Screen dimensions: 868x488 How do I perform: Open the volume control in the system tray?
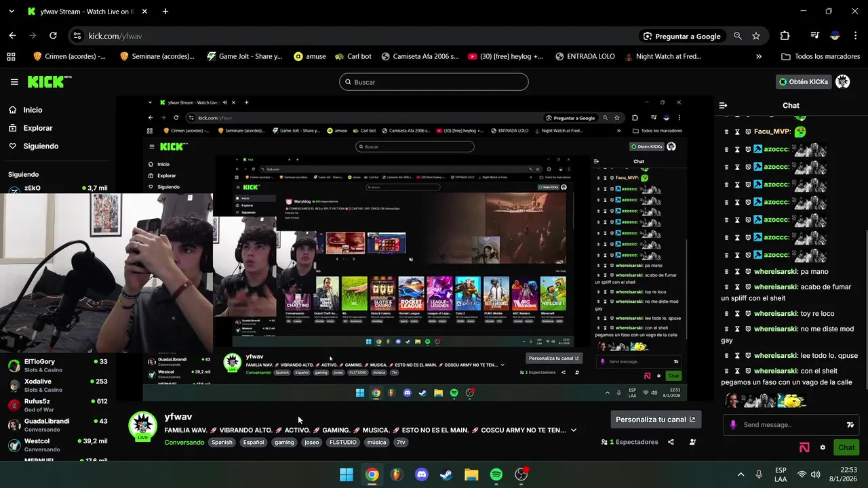click(x=816, y=474)
